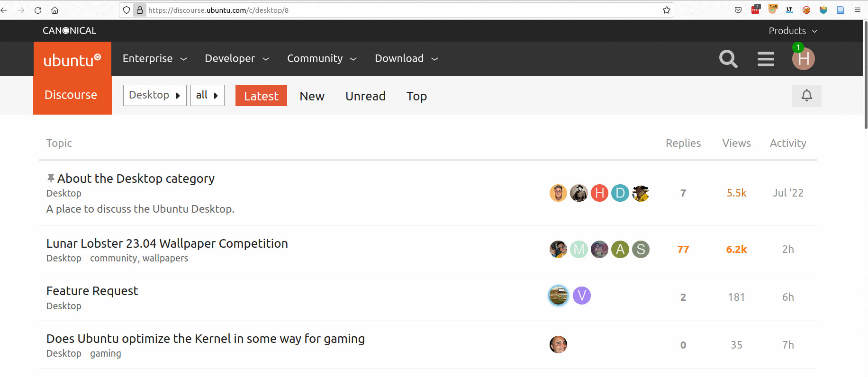Sort topics by Activity column header
868x377 pixels.
[x=788, y=143]
